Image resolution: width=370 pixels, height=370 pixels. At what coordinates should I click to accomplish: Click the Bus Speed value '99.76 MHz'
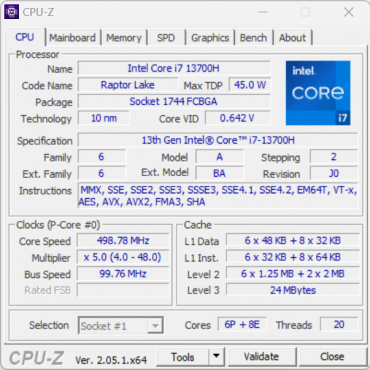[x=123, y=274]
